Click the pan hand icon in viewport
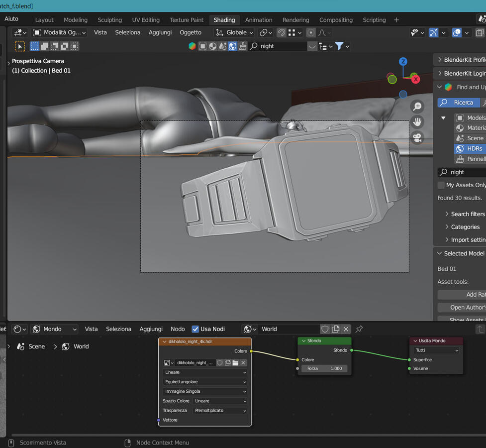Image resolution: width=486 pixels, height=448 pixels. point(417,122)
